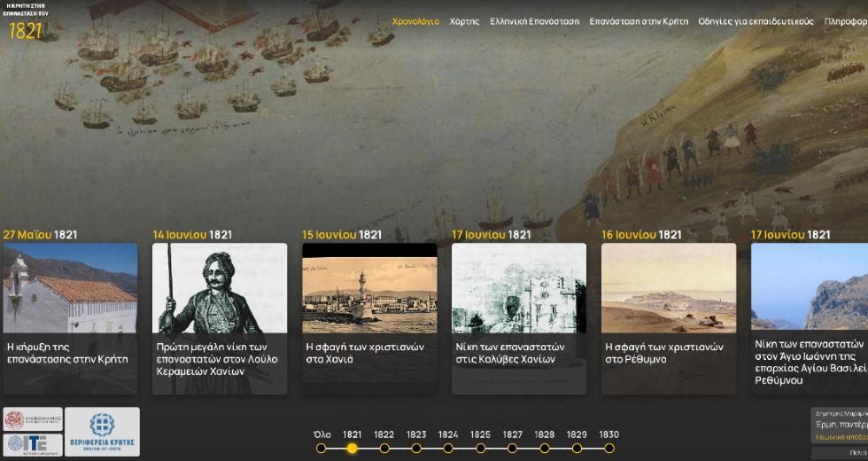This screenshot has height=461, width=868.
Task: Choose the 1824 timeline dot
Action: pyautogui.click(x=448, y=448)
